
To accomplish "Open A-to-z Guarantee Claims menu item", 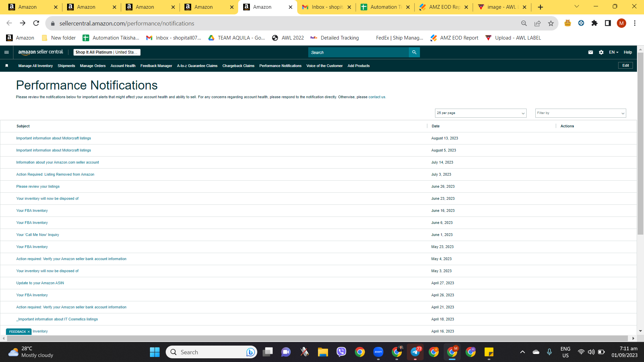I will [x=197, y=66].
